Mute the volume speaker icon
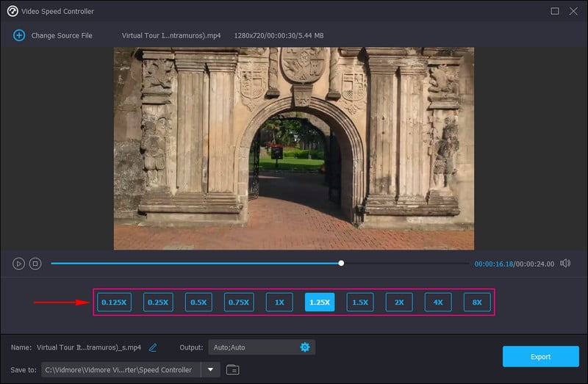The width and height of the screenshot is (588, 384). point(565,264)
